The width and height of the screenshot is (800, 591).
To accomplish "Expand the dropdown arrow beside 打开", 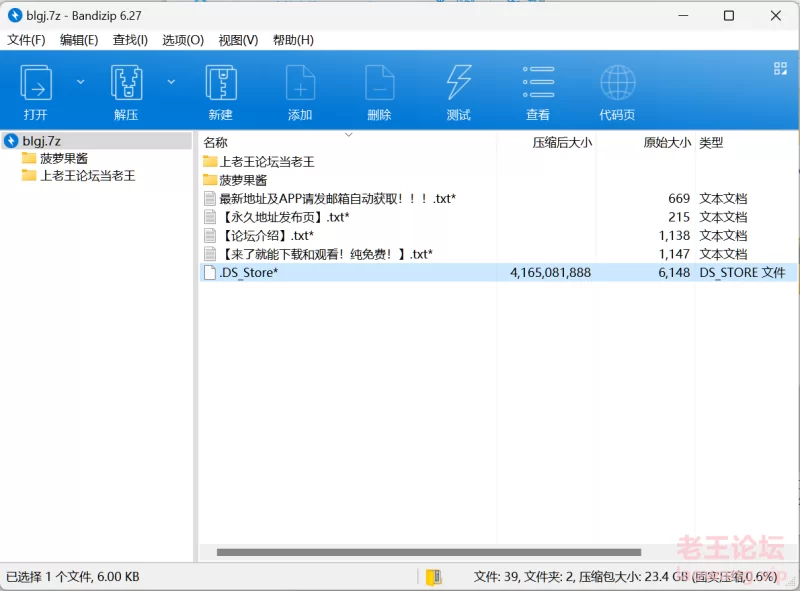I will tap(81, 82).
